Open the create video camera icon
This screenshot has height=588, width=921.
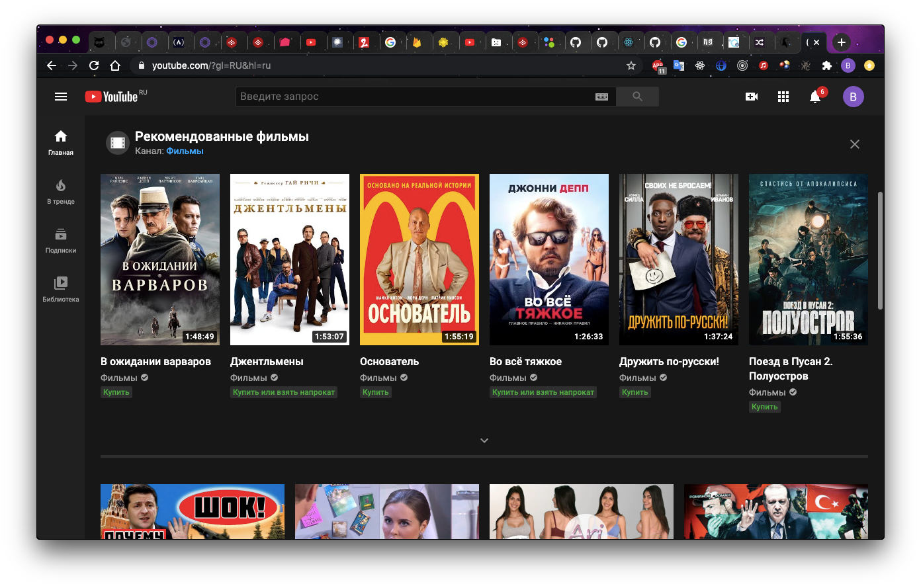pos(752,97)
